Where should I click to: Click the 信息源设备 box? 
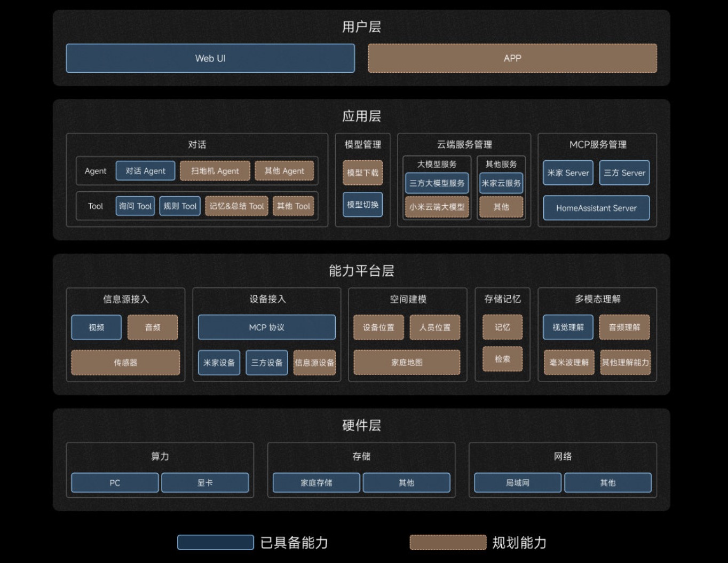(314, 363)
